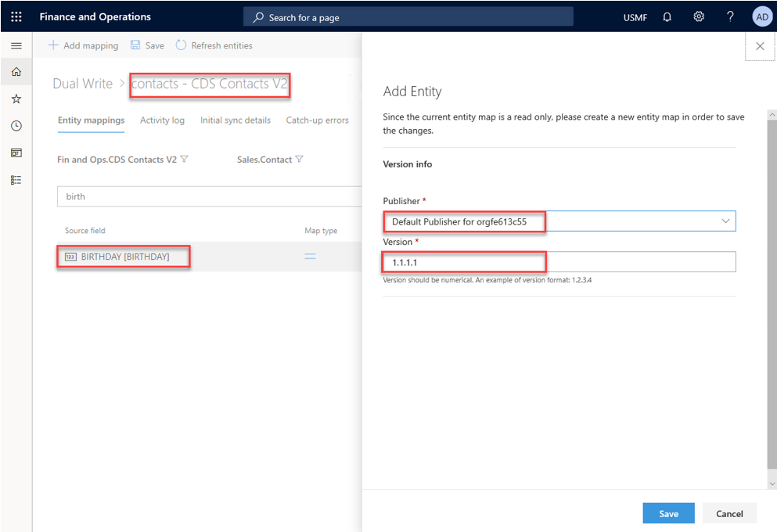
Task: Switch to the Catch-up errors tab
Action: [x=317, y=120]
